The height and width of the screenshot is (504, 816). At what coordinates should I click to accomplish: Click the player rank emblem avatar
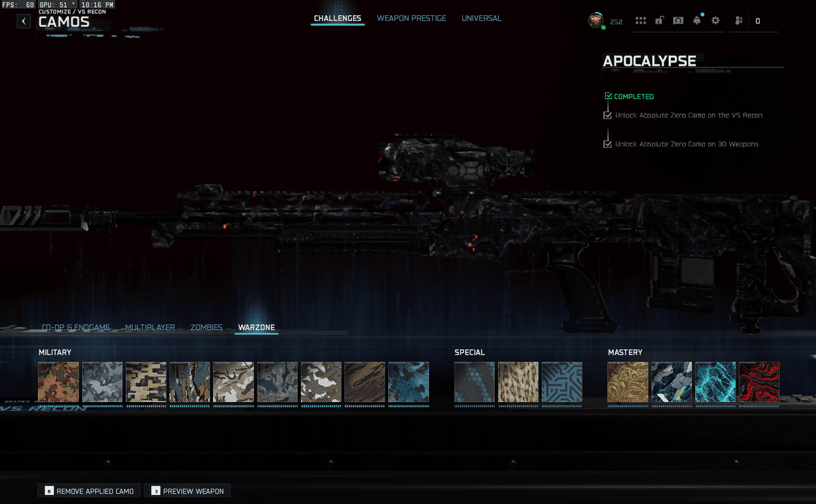point(595,20)
